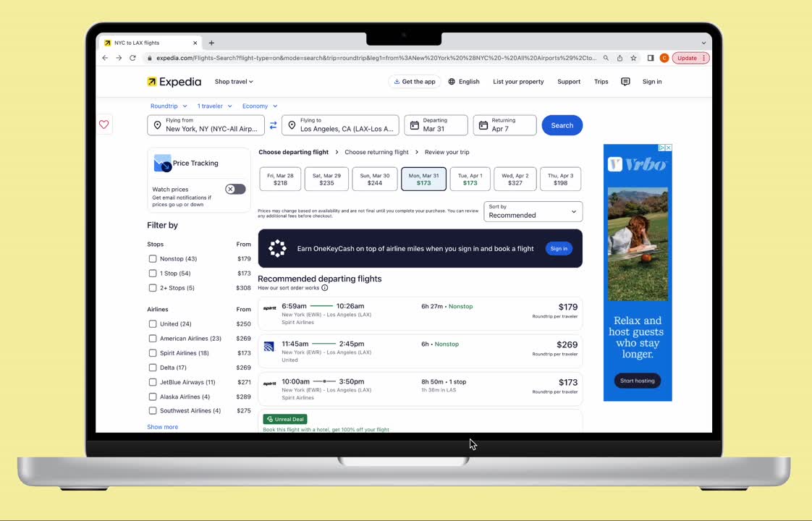Click the blue Search button
The width and height of the screenshot is (812, 521).
click(x=562, y=125)
